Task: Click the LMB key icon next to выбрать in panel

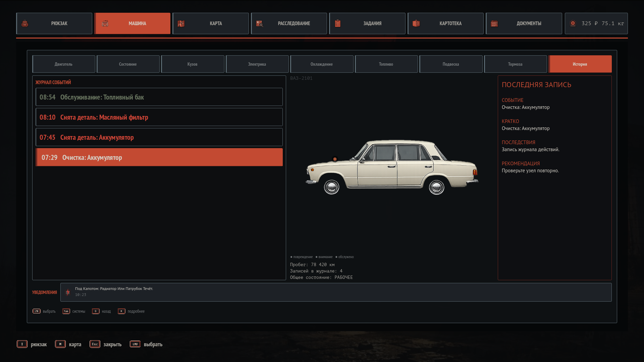Action: click(37, 311)
